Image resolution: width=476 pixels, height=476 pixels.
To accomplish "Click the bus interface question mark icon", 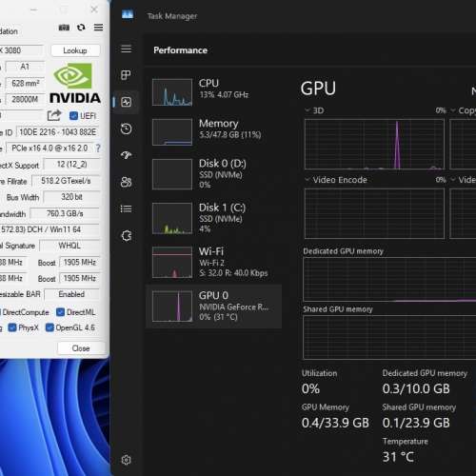I will 98,149.
